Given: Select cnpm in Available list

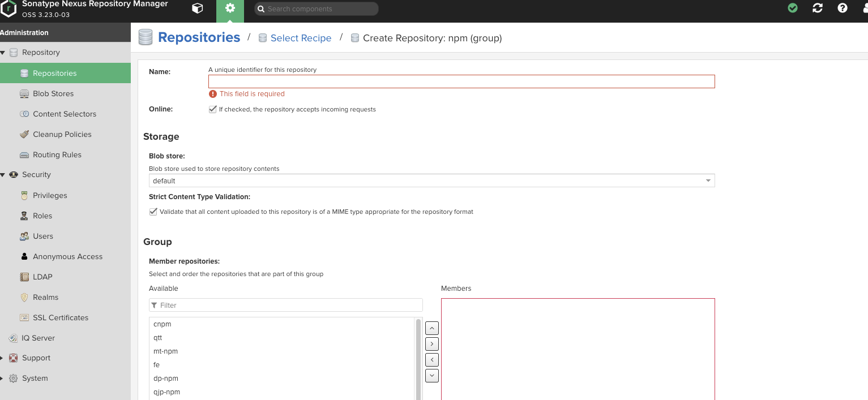Looking at the screenshot, I should [x=282, y=324].
